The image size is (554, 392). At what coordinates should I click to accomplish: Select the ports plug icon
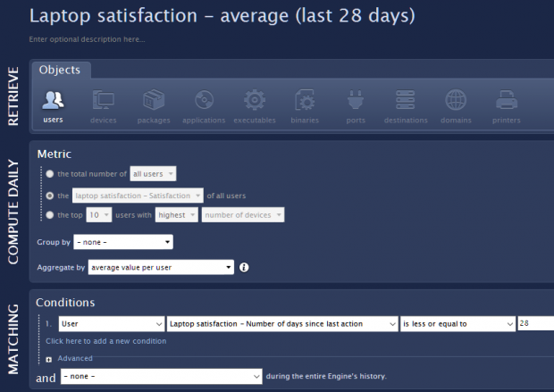coord(355,101)
